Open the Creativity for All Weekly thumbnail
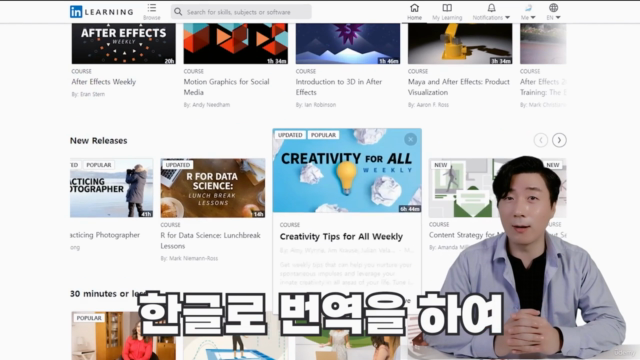 click(x=347, y=171)
